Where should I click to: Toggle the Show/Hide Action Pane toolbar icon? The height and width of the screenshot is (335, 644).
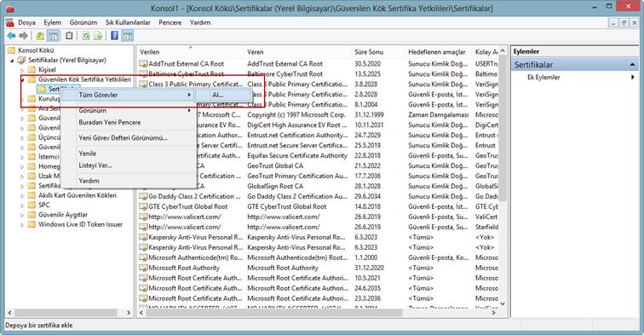tap(128, 36)
